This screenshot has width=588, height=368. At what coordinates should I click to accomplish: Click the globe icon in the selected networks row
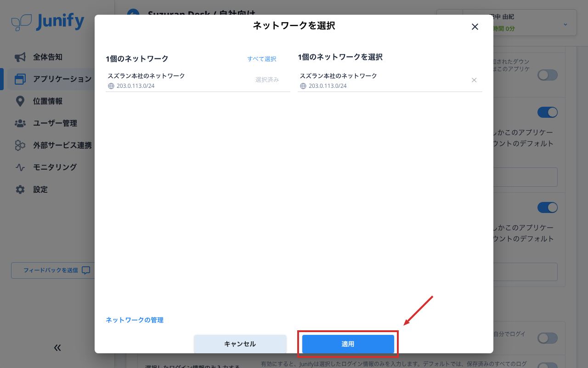pos(303,86)
